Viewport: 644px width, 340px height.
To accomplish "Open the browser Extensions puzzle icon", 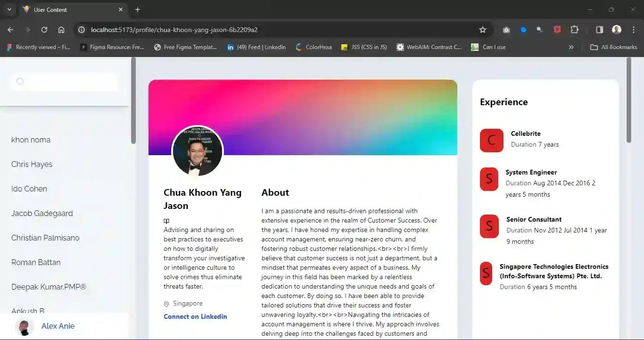I will [x=574, y=30].
